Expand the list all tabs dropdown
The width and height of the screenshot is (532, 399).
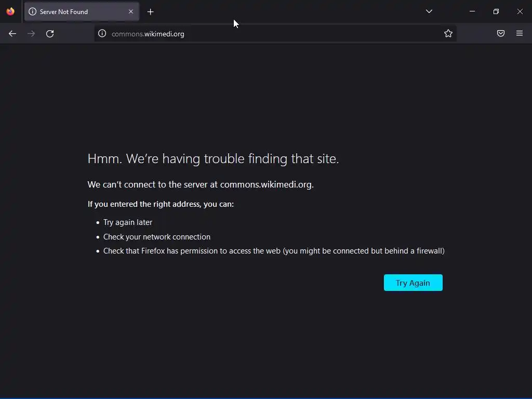(429, 11)
